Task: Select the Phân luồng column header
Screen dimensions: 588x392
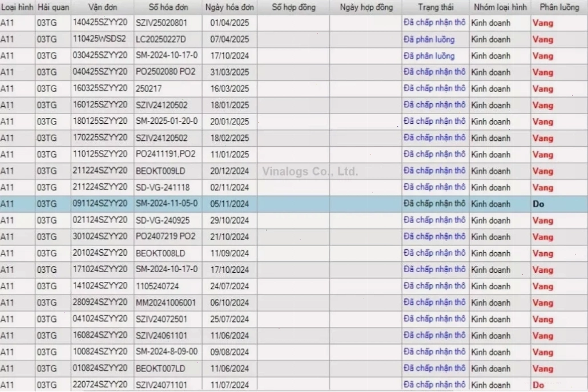Action: click(559, 7)
